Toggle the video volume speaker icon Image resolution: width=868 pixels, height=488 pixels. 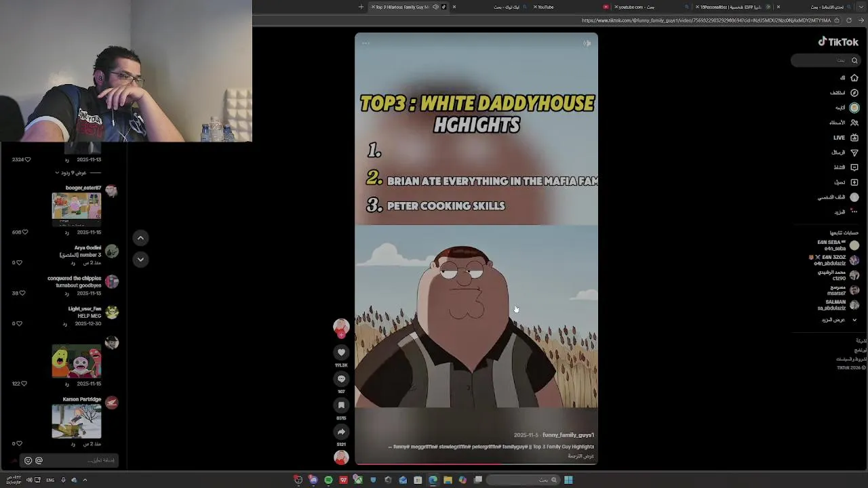tap(587, 43)
